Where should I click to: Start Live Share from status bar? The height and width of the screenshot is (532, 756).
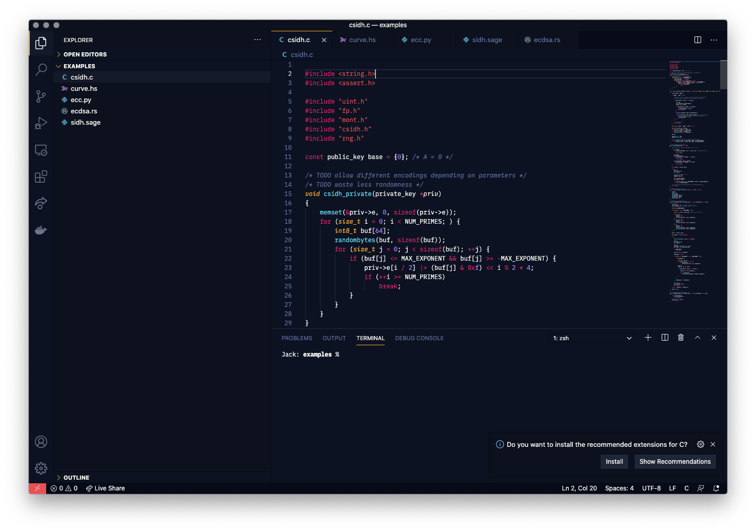[105, 488]
